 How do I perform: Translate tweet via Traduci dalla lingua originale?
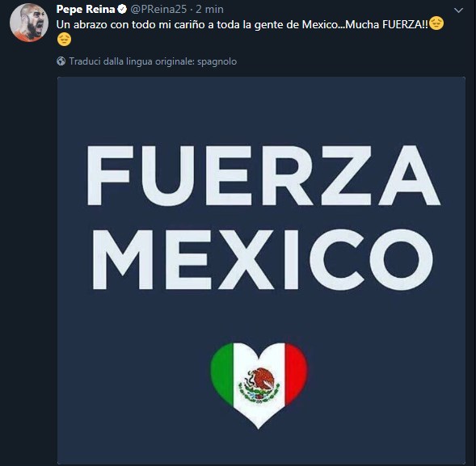tap(153, 61)
